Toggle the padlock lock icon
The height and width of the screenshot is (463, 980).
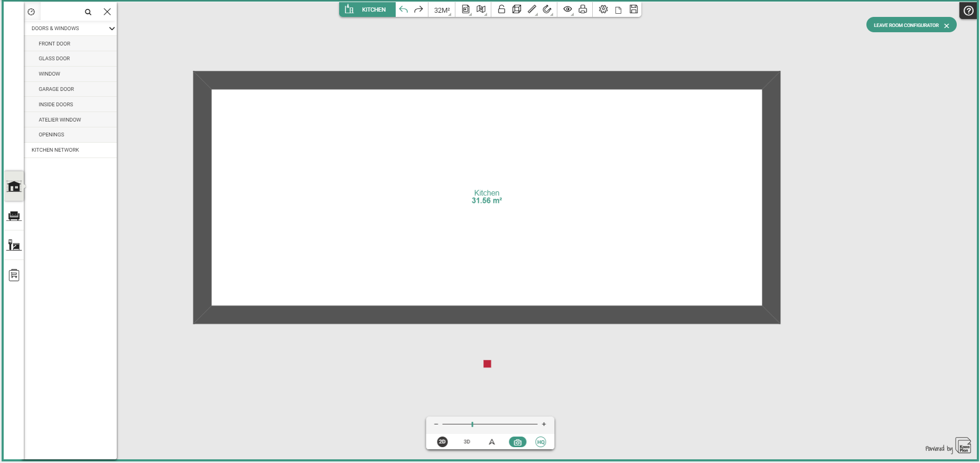coord(501,9)
